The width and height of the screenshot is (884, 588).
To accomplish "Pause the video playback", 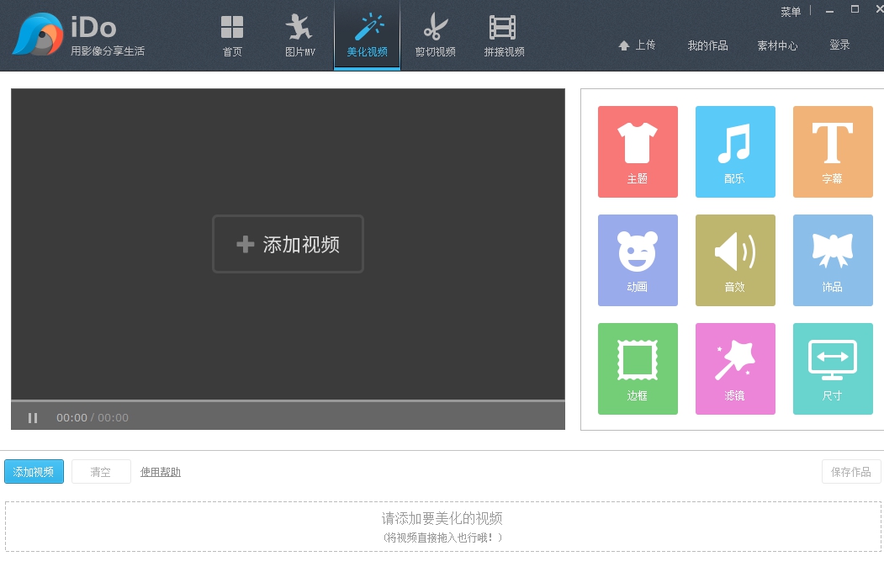I will pos(33,418).
